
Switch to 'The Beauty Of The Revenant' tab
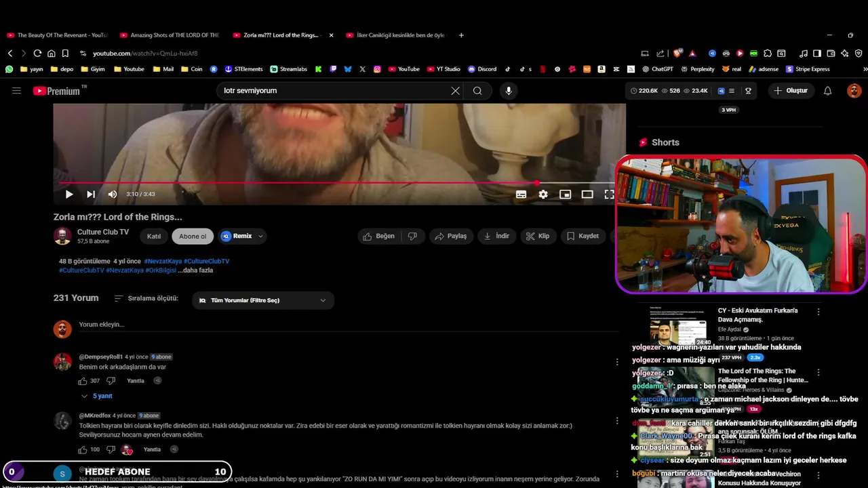pos(57,35)
